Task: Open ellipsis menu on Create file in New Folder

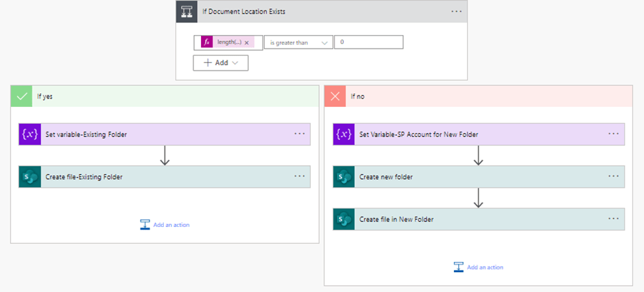Action: [x=613, y=219]
